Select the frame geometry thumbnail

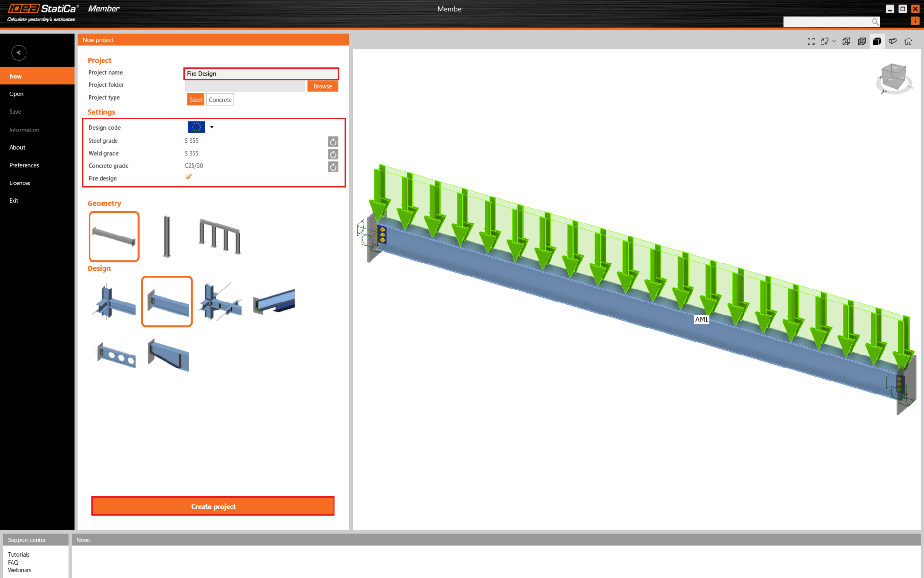click(220, 236)
